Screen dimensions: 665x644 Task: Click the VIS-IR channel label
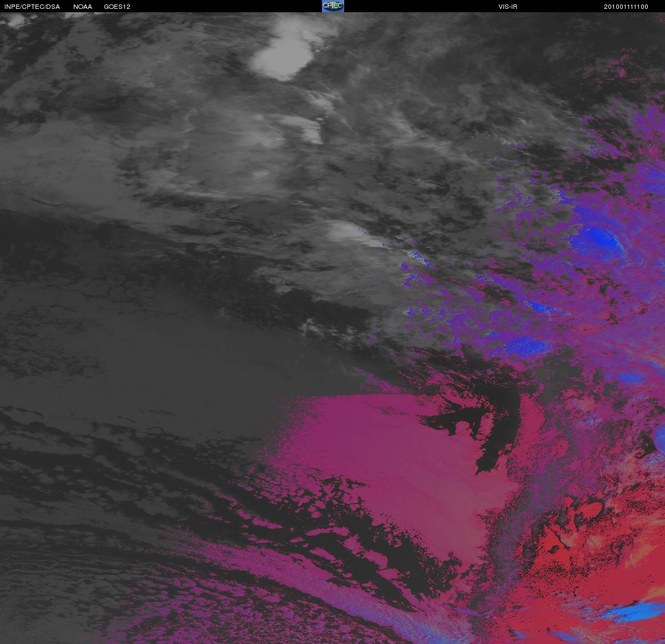(x=508, y=7)
